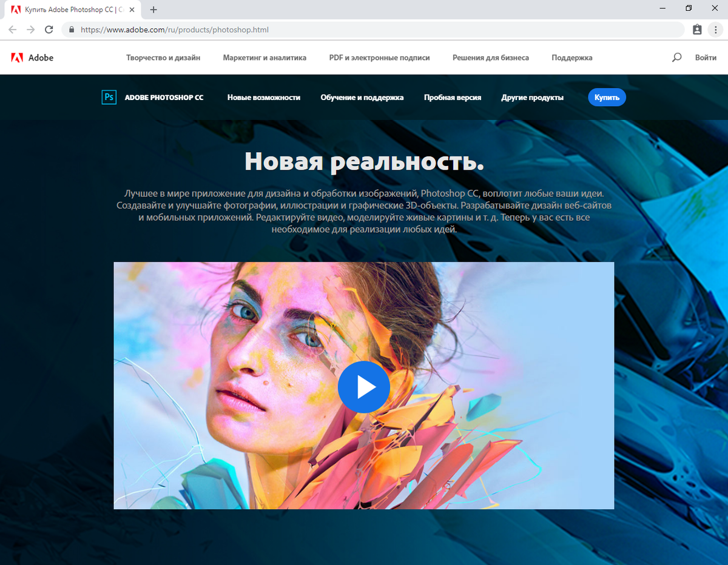Click the Adobe logo in header
The height and width of the screenshot is (565, 728).
(x=32, y=58)
